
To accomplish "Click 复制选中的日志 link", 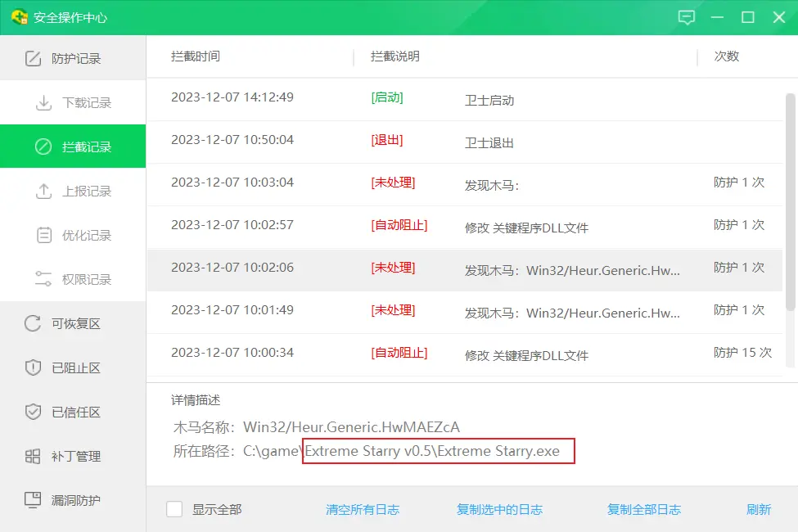I will [499, 509].
